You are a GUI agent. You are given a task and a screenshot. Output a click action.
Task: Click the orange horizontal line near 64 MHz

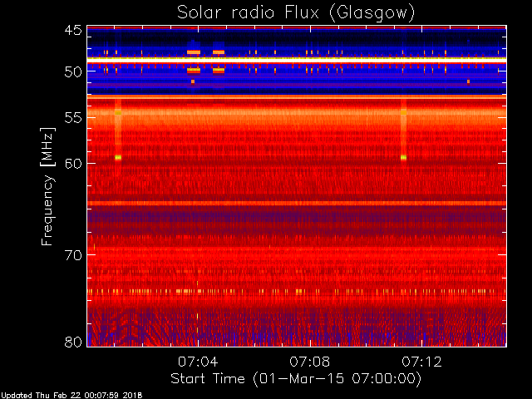pos(297,204)
